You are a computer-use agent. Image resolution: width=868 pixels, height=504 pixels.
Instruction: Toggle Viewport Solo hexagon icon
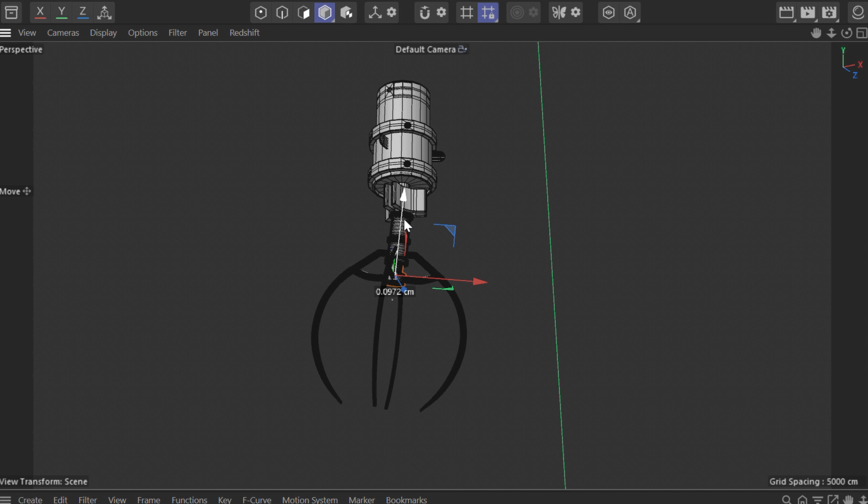[609, 13]
